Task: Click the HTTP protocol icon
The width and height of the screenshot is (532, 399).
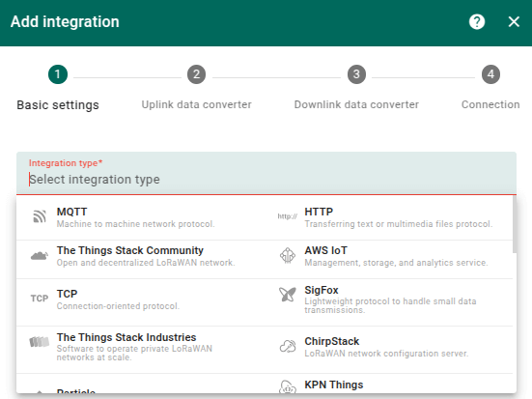Action: point(287,216)
